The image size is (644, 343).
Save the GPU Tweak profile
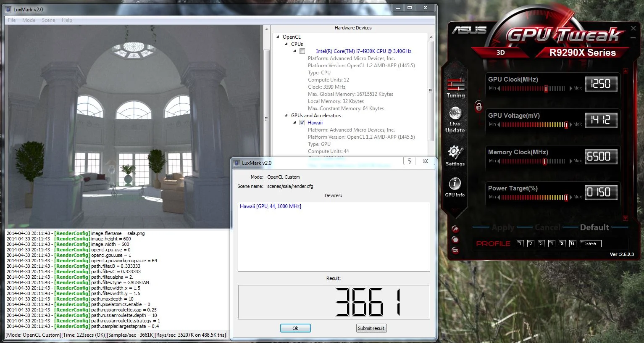pyautogui.click(x=591, y=243)
